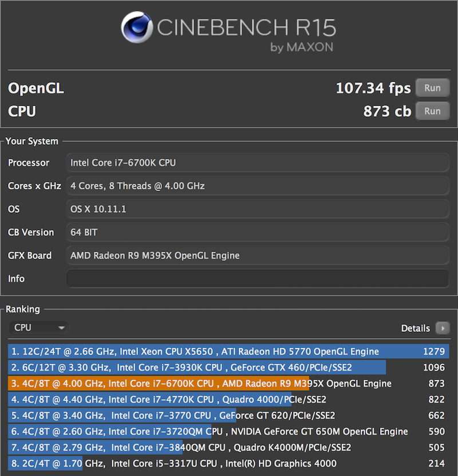Click the Details arrow button
458x476 pixels.
443,328
